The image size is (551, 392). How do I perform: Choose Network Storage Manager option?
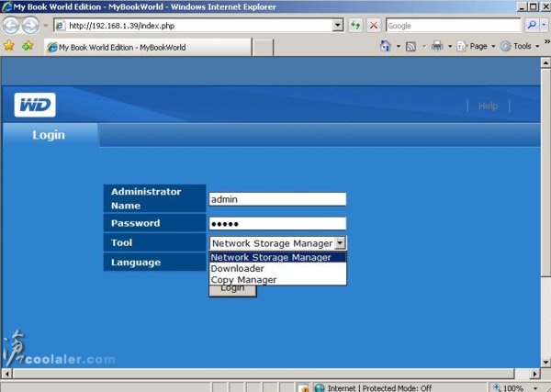[277, 257]
